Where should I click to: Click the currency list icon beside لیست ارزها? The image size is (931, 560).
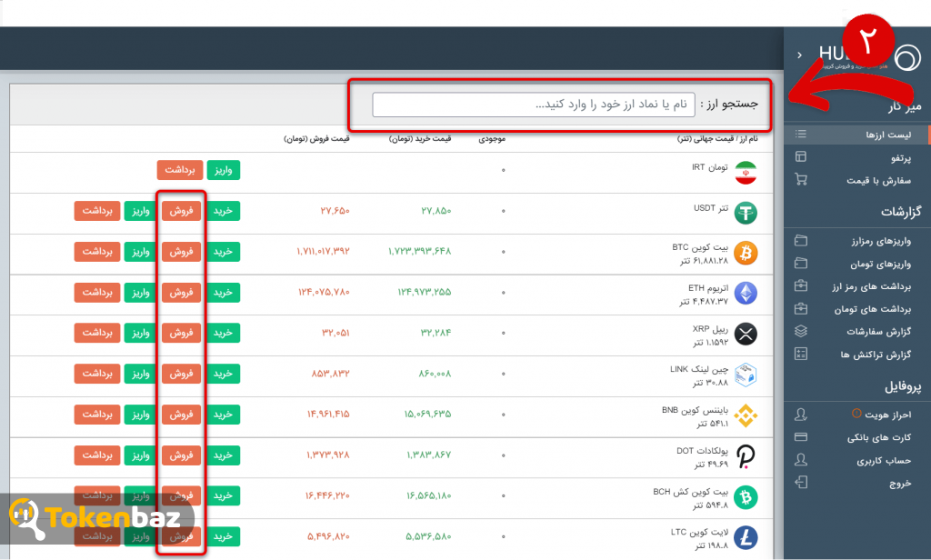pyautogui.click(x=800, y=134)
